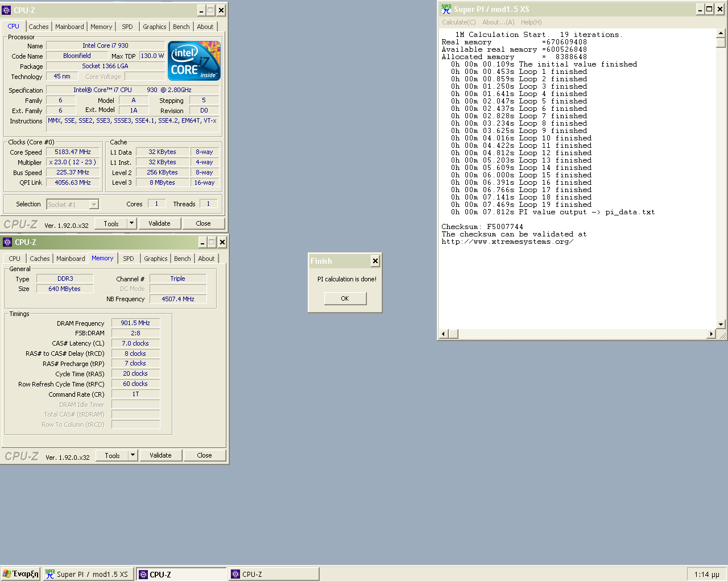Image resolution: width=728 pixels, height=582 pixels.
Task: Open About...(A) menu in Super PI
Action: click(x=498, y=22)
